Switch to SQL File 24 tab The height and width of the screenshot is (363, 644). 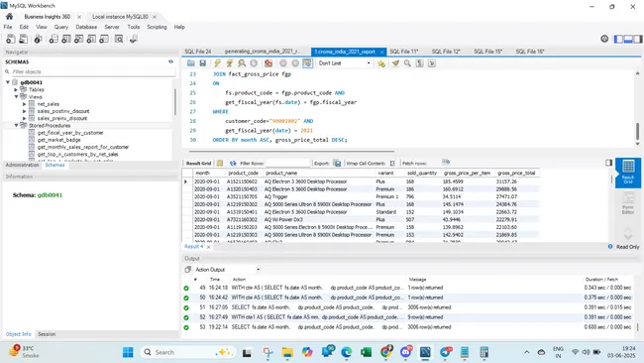[197, 52]
